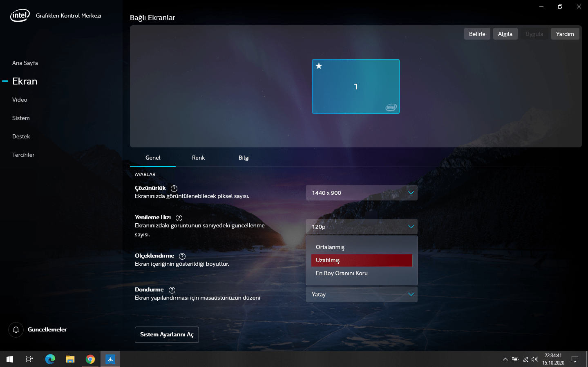This screenshot has width=588, height=367.
Task: Select display 1 thumbnail
Action: [356, 87]
